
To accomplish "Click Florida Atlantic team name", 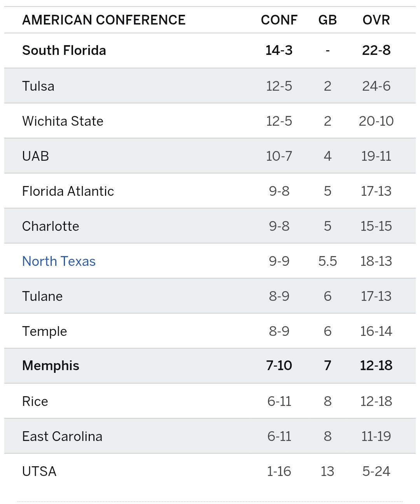I will click(68, 191).
